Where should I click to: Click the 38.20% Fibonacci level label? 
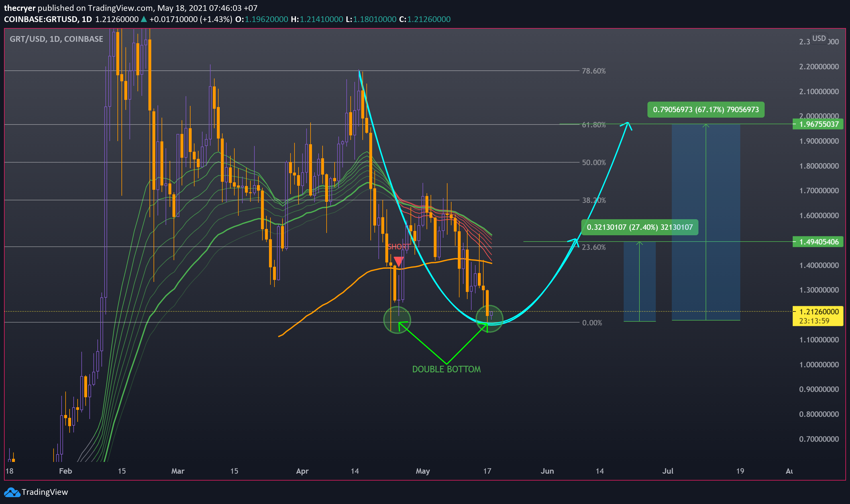(594, 200)
